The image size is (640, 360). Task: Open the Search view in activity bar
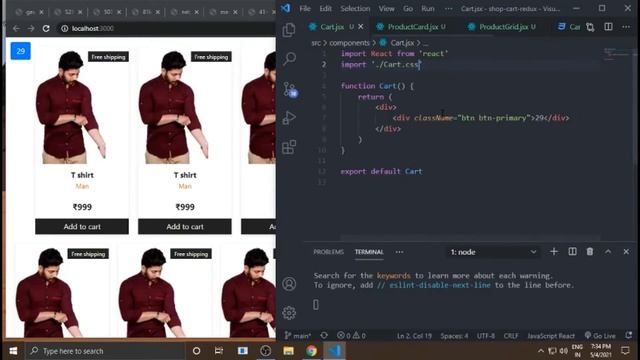[289, 58]
